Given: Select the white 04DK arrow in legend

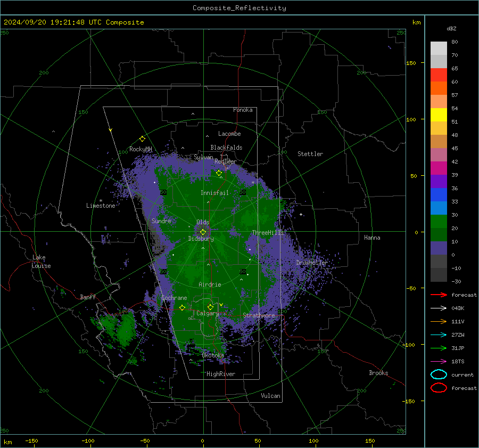Looking at the screenshot, I should click(439, 308).
